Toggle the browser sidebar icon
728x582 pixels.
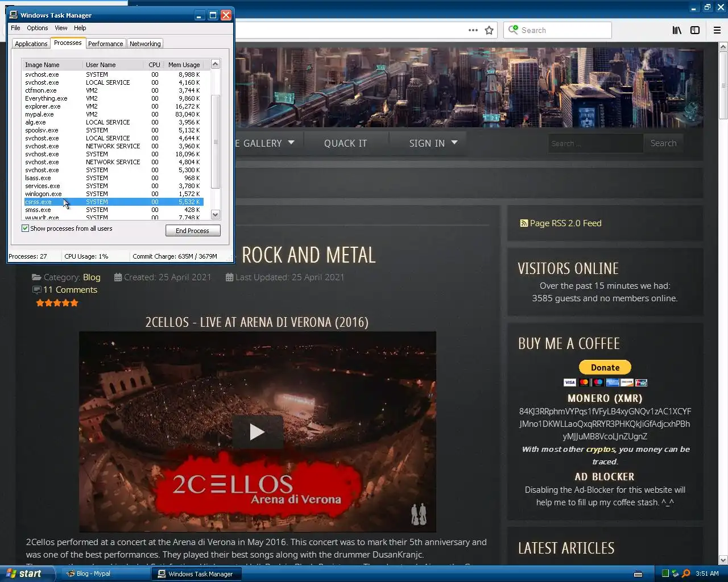click(695, 30)
